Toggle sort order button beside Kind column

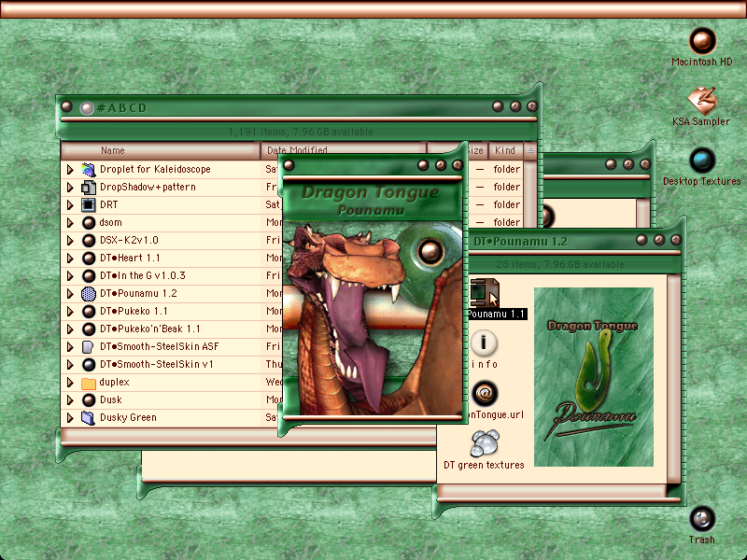tap(529, 150)
